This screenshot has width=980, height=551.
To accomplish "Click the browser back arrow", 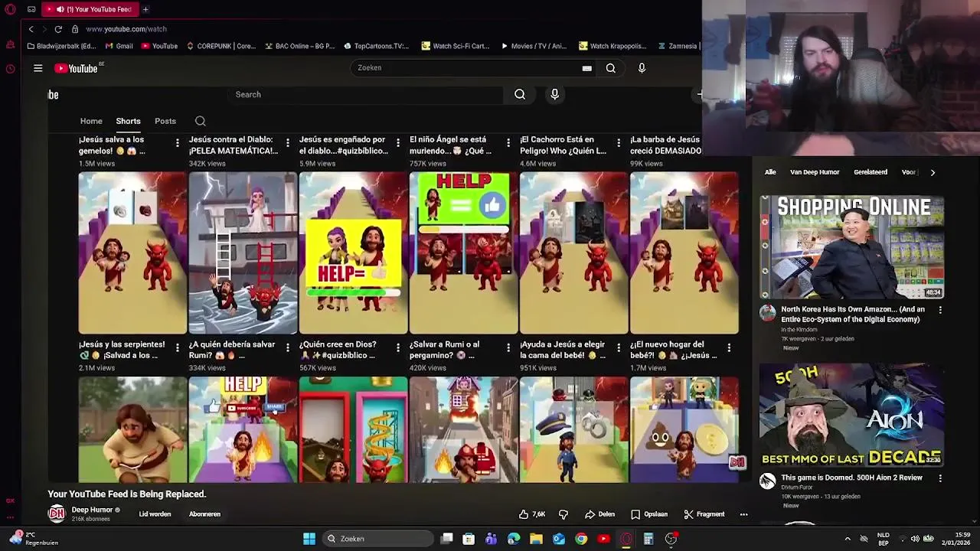I will (x=31, y=29).
